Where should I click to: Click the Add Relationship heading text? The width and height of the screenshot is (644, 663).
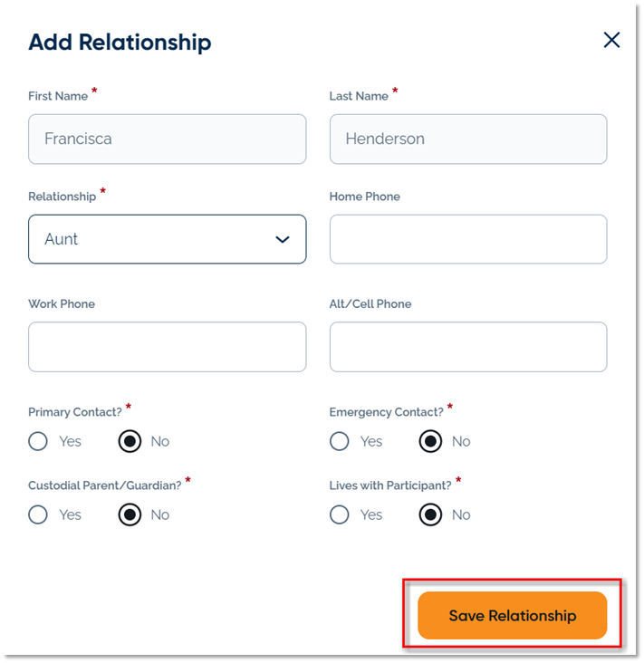120,42
